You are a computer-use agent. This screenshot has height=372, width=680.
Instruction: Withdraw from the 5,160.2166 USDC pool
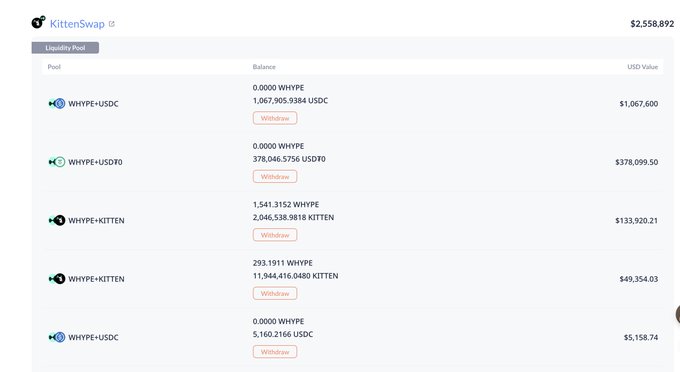pyautogui.click(x=275, y=352)
